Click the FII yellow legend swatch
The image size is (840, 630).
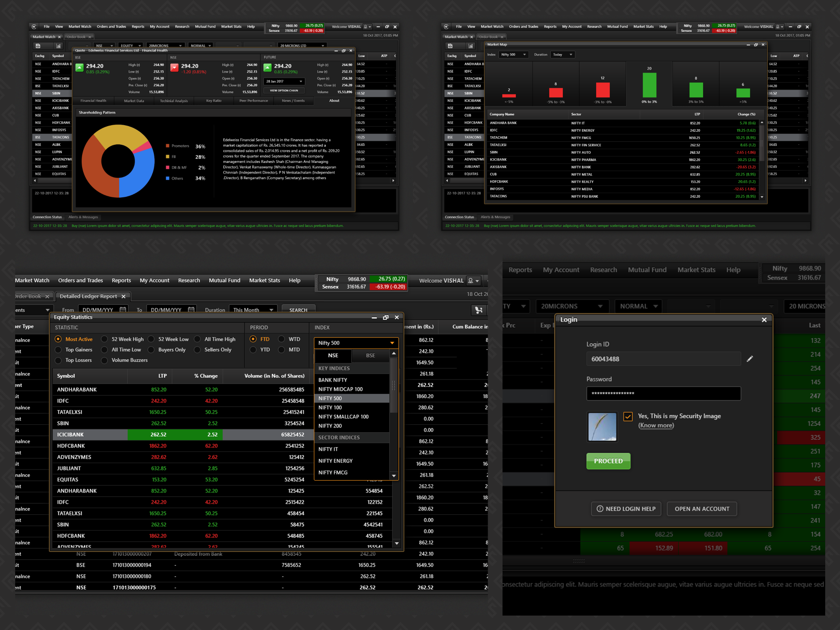click(168, 157)
